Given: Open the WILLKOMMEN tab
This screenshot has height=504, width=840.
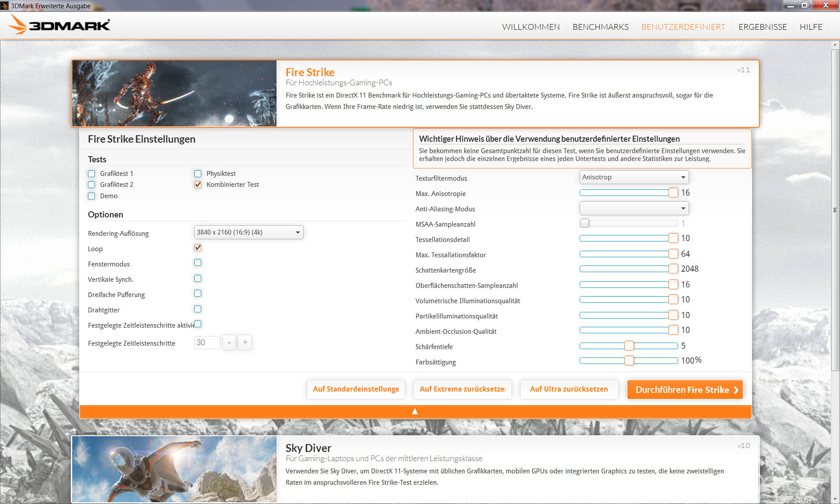Looking at the screenshot, I should pyautogui.click(x=531, y=27).
